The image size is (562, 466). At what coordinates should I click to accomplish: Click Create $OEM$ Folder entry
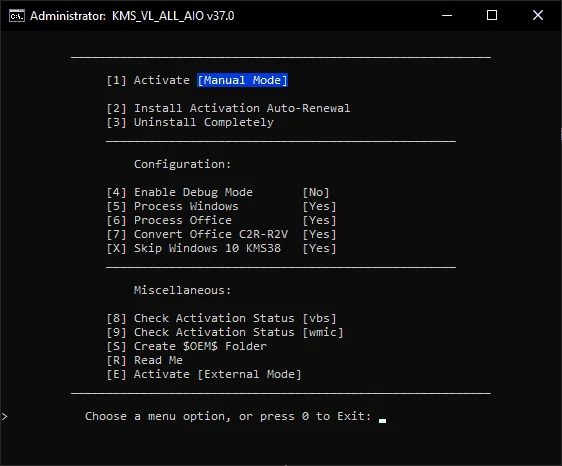coord(187,346)
